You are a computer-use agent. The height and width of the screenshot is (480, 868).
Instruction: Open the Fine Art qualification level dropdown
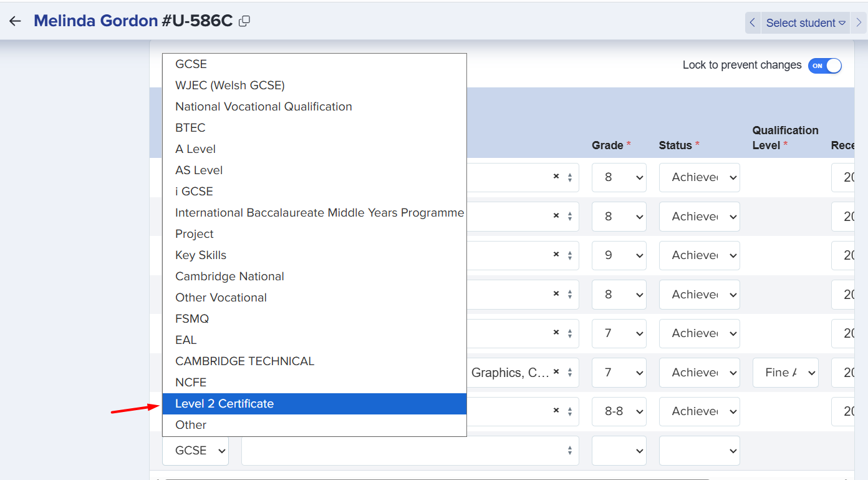785,373
